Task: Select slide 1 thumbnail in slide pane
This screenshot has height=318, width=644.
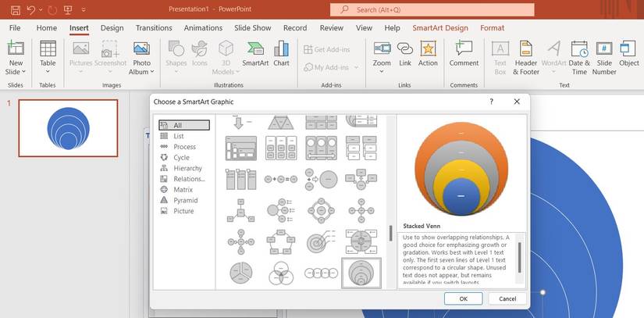Action: coord(68,128)
